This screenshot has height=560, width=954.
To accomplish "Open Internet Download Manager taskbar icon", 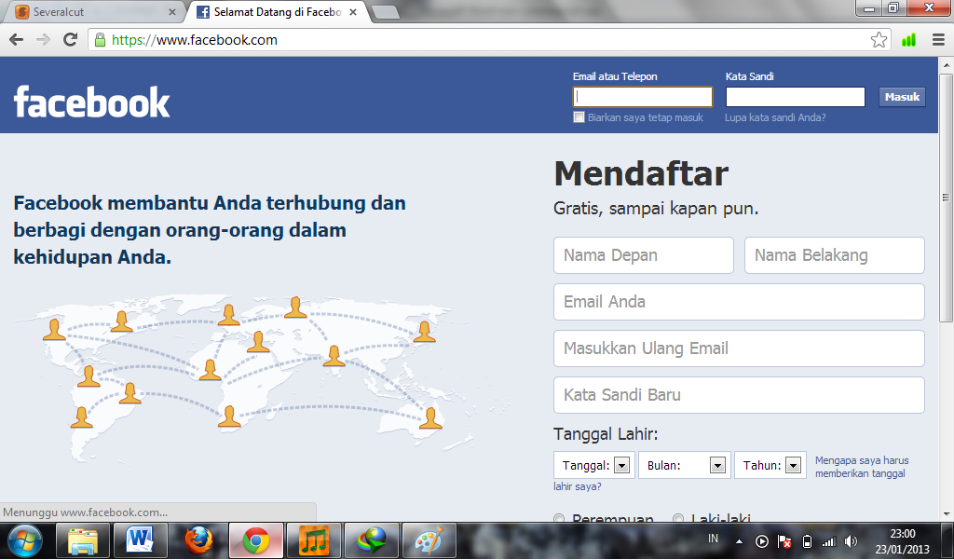I will click(372, 540).
